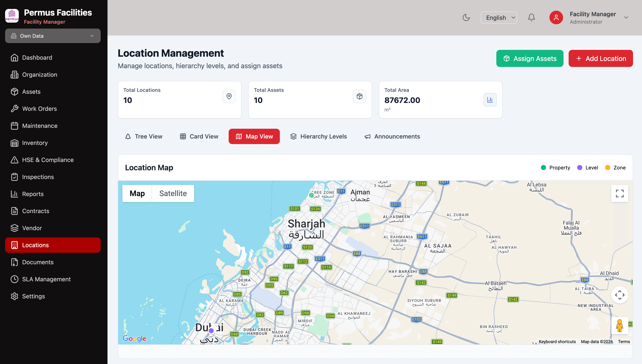Click the notification bell icon

click(x=532, y=17)
